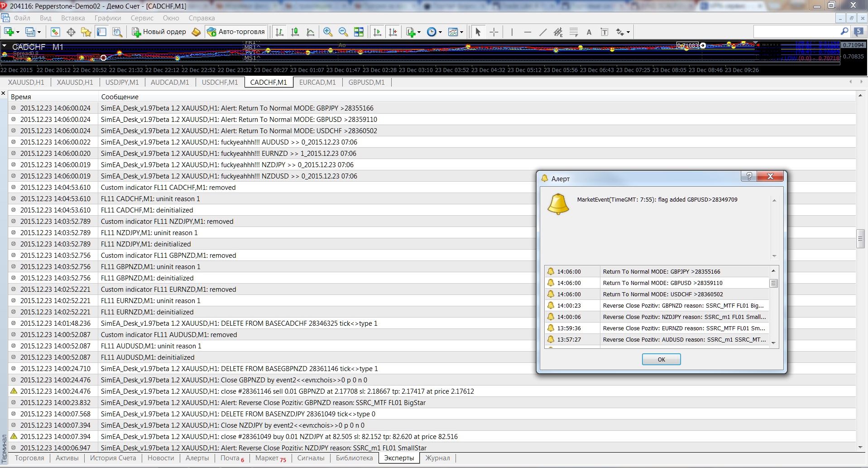The image size is (868, 468).
Task: Click the terminal log scrollbar thumb
Action: 860,238
